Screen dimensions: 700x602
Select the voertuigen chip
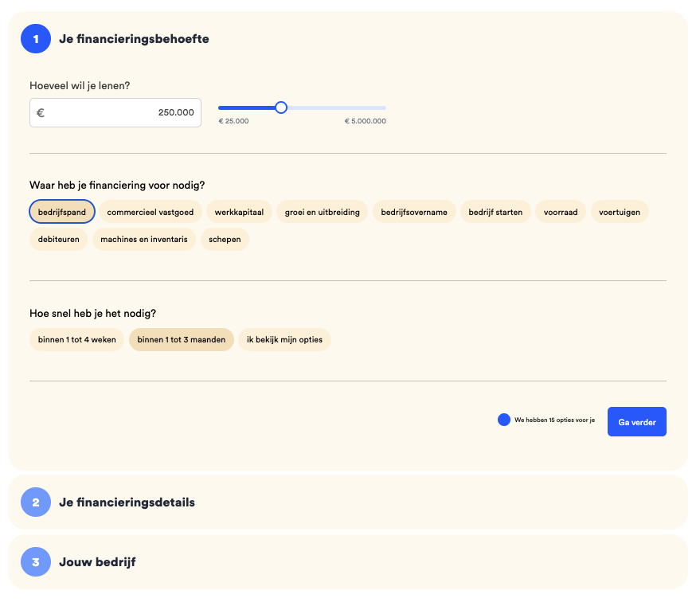point(620,212)
